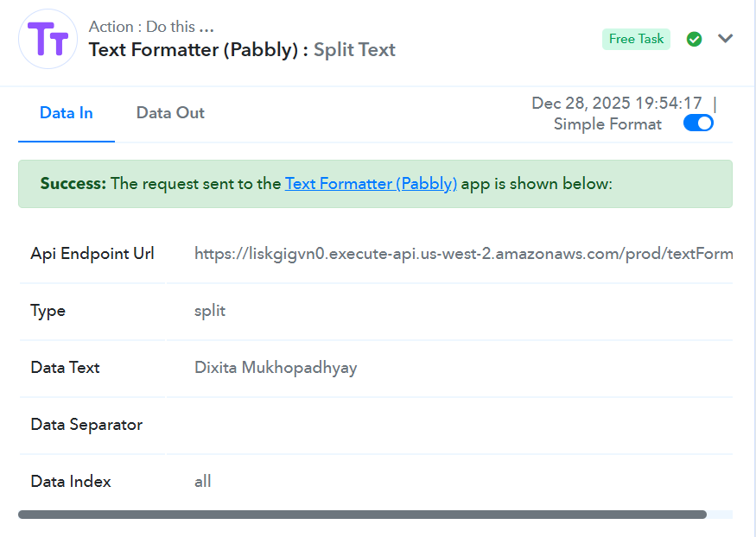Toggle the Simple Format switch
The image size is (756, 537).
click(x=698, y=123)
